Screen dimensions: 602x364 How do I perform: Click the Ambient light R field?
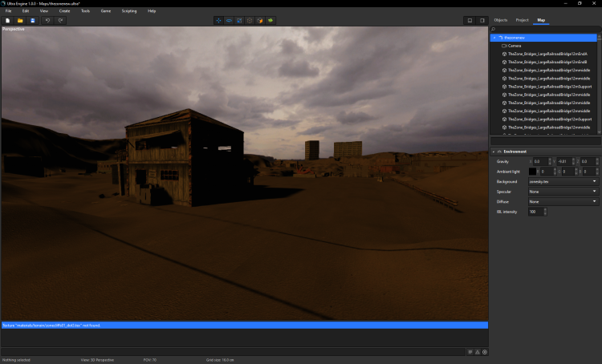546,172
